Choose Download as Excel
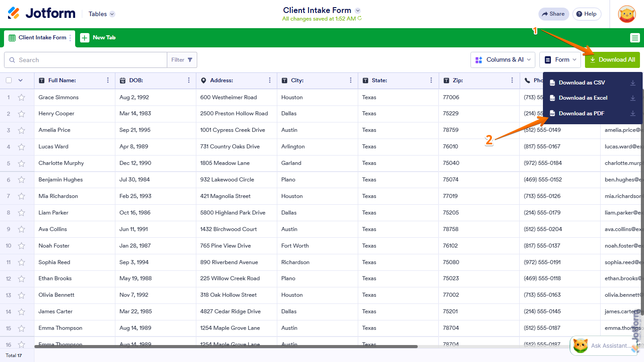Screen dimensions: 644x362 [x=593, y=98]
